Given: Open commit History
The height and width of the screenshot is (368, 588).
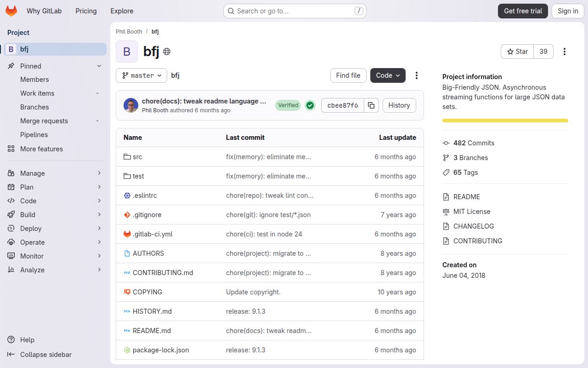Looking at the screenshot, I should click(399, 105).
